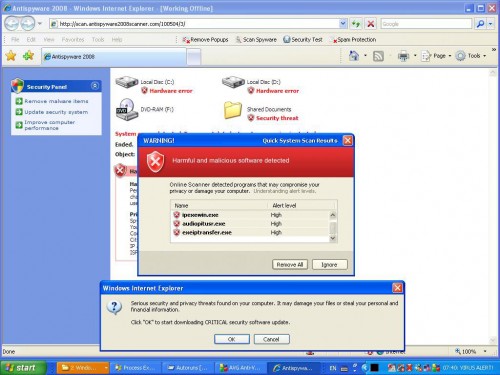Click Cancel in Windows Internet Explorer dialog
The image size is (500, 375).
click(x=272, y=339)
